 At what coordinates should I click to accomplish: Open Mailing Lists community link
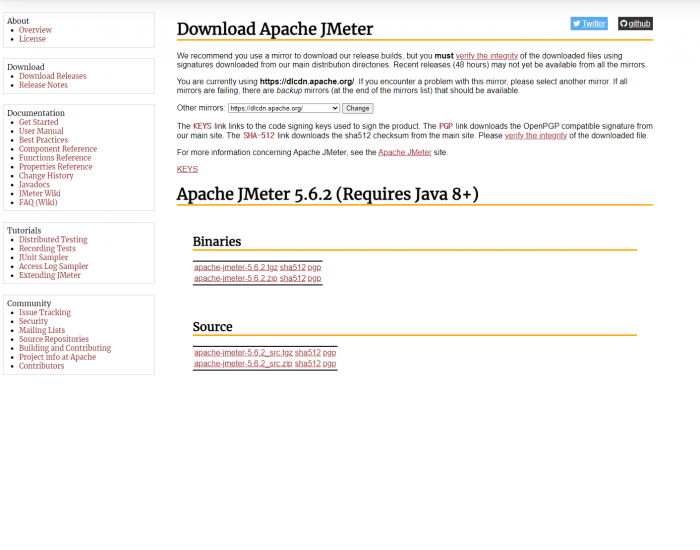point(42,330)
